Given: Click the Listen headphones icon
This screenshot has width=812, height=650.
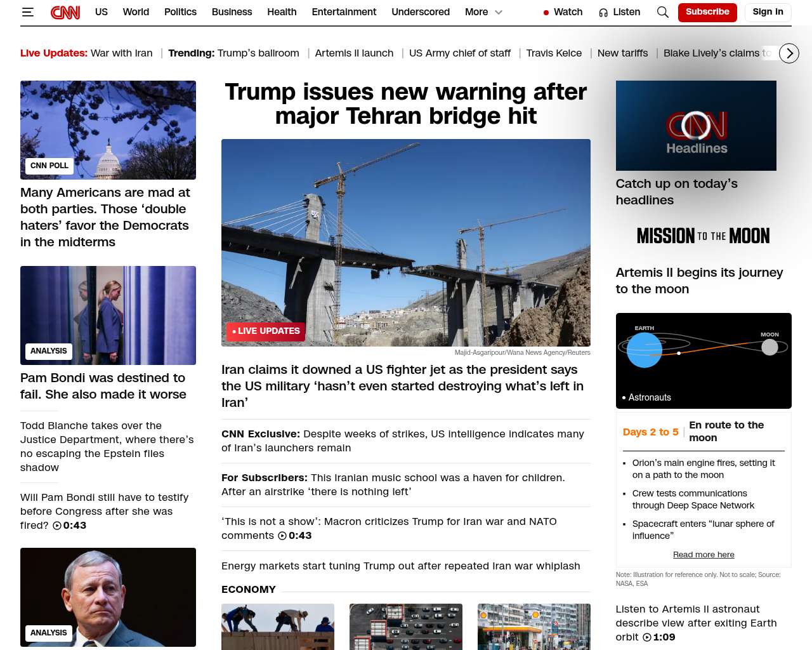Looking at the screenshot, I should click(603, 12).
